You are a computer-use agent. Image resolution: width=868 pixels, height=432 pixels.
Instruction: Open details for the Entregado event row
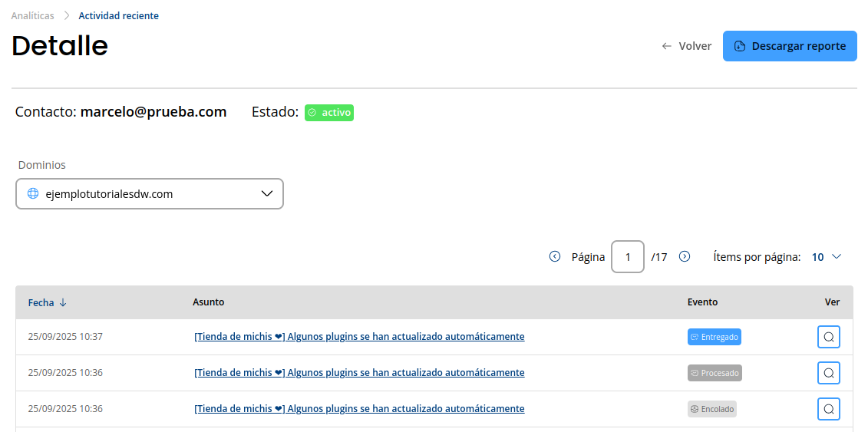point(828,337)
